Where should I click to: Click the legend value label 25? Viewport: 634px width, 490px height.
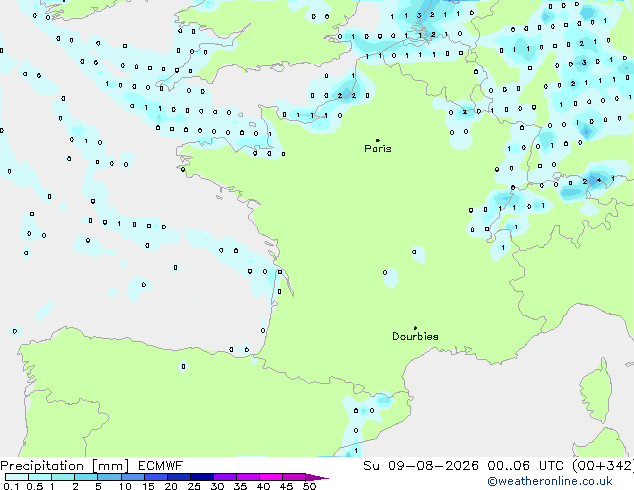click(194, 486)
